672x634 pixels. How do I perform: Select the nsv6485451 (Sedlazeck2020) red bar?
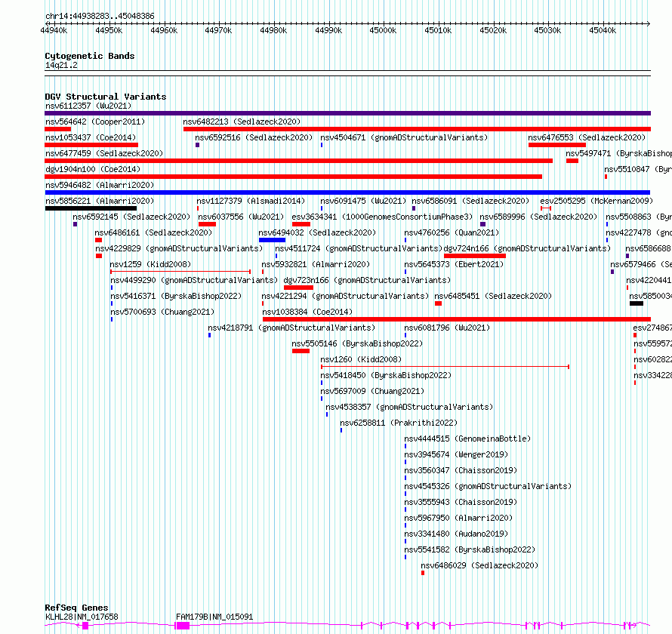click(x=438, y=303)
